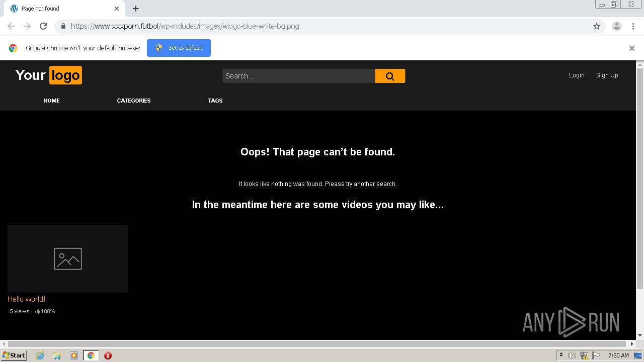Click the padlock site info icon

(x=63, y=26)
